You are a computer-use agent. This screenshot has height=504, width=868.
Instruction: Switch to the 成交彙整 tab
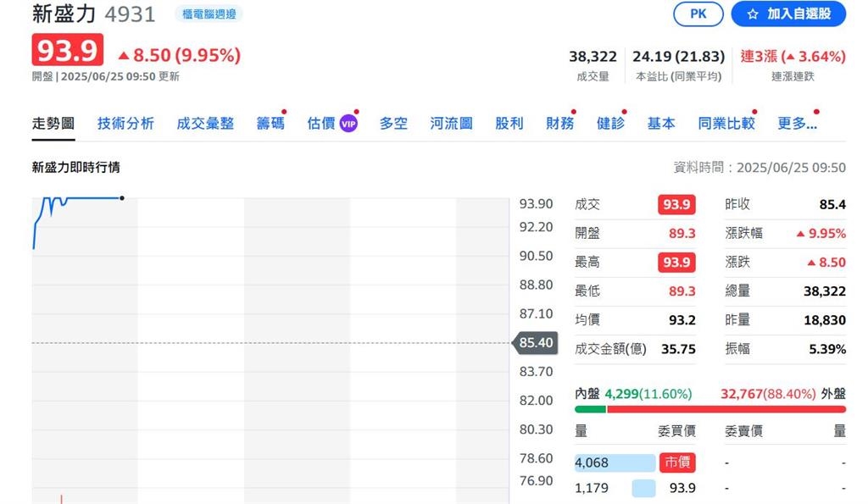coord(203,122)
